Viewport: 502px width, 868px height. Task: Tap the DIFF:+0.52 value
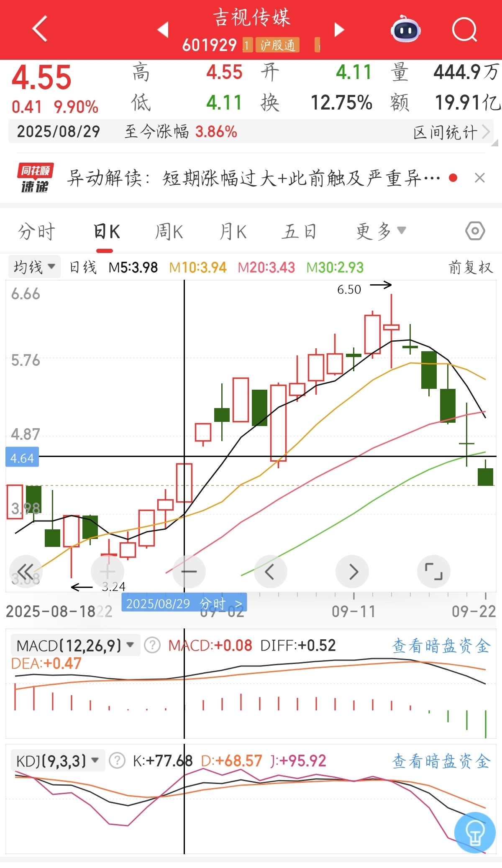pos(298,645)
